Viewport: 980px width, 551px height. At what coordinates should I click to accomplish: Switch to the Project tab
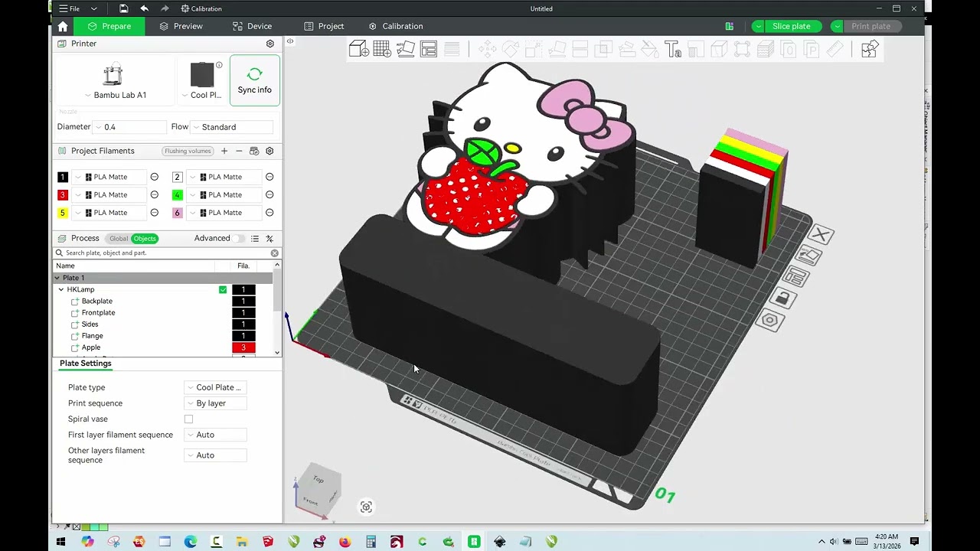pos(324,26)
